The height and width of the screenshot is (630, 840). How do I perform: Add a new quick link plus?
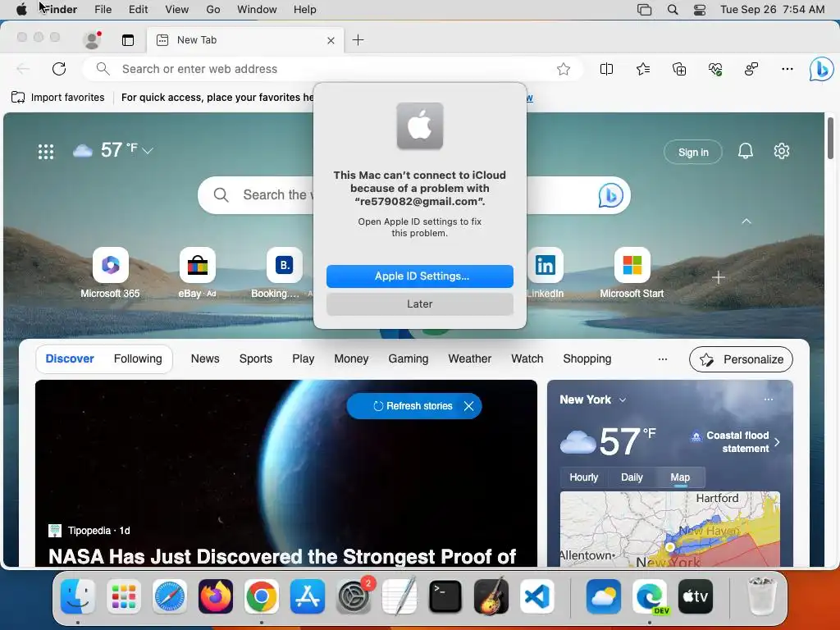tap(719, 277)
